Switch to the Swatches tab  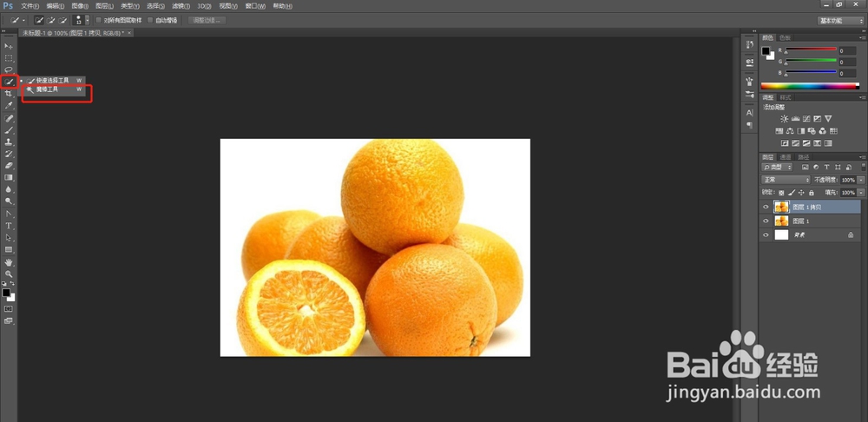(785, 37)
